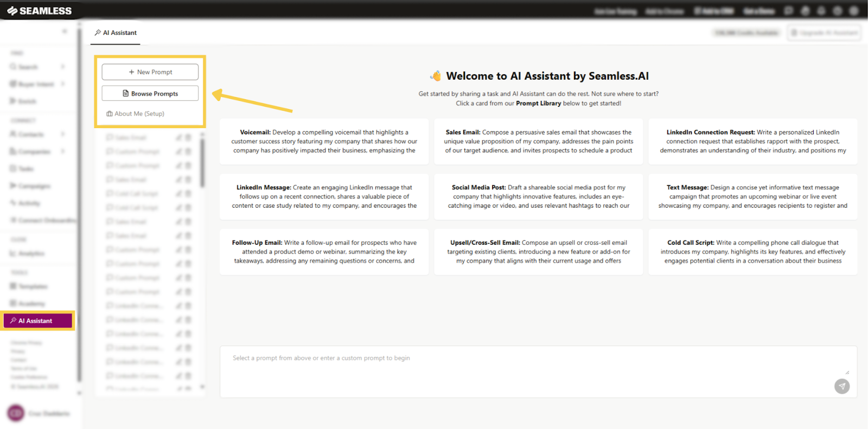Screen dimensions: 868x429
Task: Click the saved prompts list scrollbar
Action: click(x=202, y=163)
